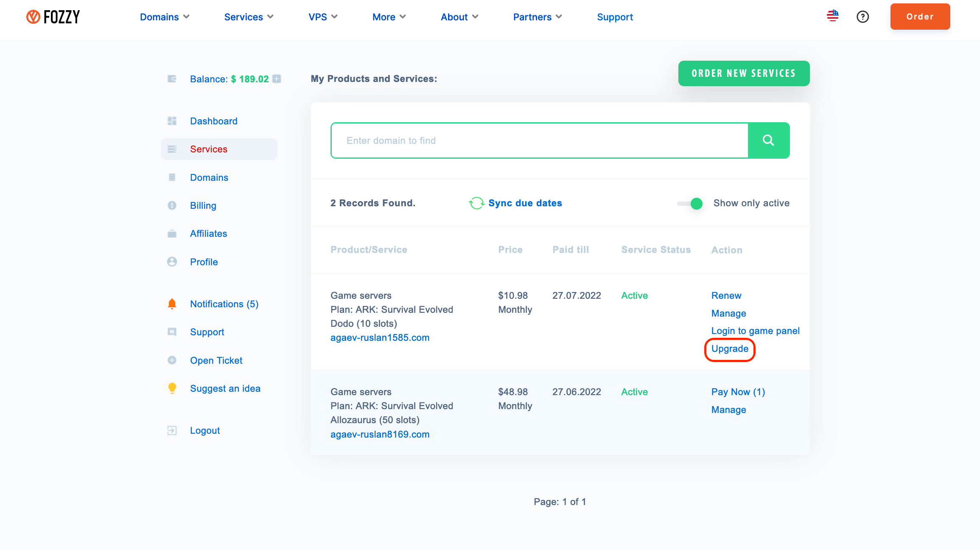Viewport: 980px width, 550px height.
Task: Expand the Partners dropdown menu
Action: coord(538,17)
